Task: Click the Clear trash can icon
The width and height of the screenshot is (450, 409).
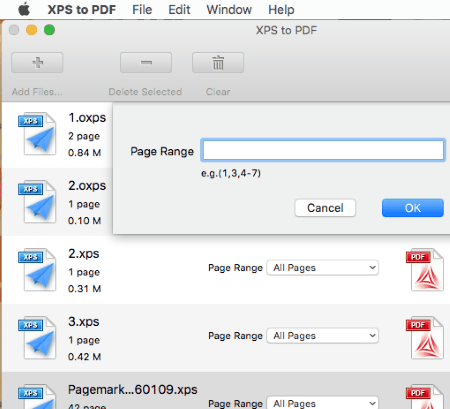Action: pos(218,62)
